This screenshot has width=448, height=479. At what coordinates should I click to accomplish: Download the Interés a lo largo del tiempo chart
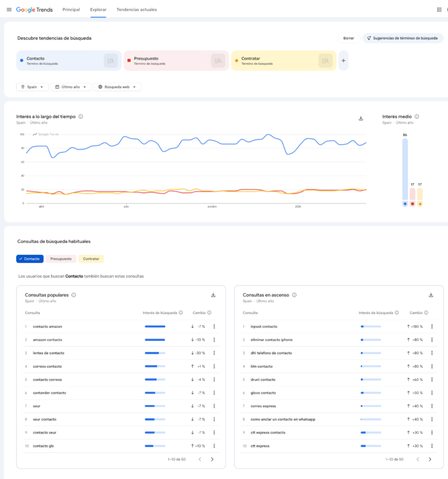[x=361, y=118]
